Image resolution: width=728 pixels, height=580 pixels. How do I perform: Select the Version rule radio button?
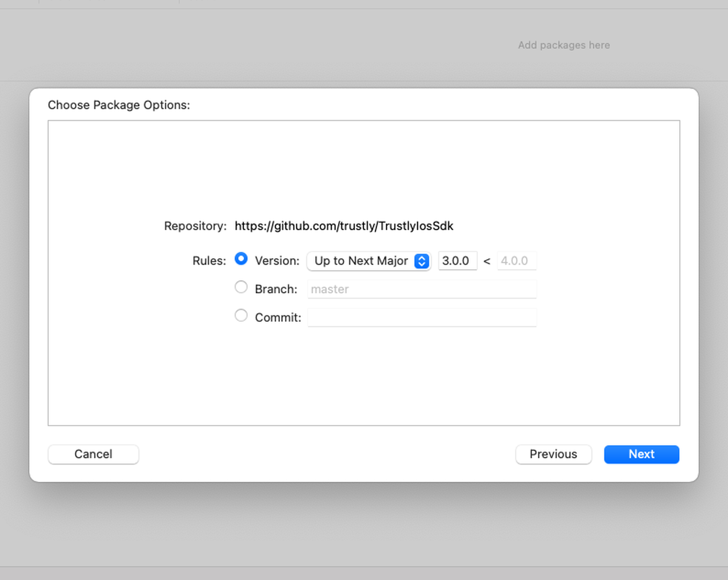241,259
